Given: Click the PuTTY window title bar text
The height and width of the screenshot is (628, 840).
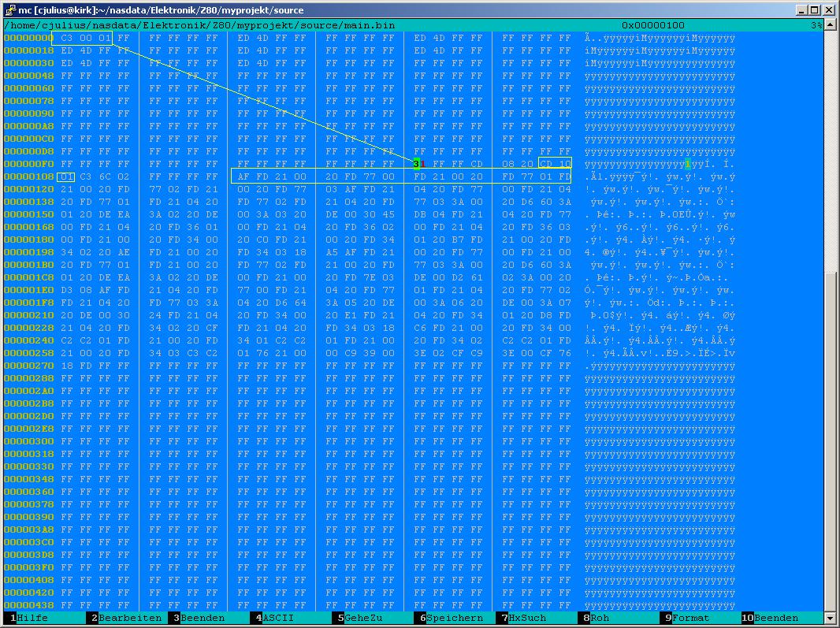Looking at the screenshot, I should pos(162,10).
